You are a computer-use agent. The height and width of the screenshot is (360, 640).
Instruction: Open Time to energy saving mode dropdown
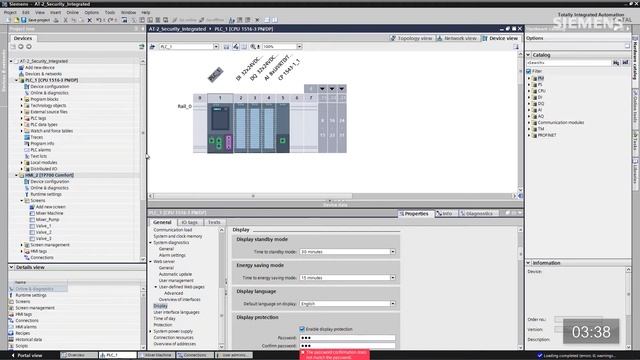393,278
